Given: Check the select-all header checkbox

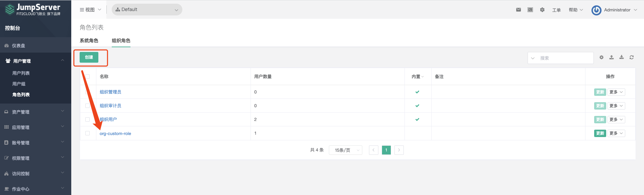Looking at the screenshot, I should (x=88, y=77).
